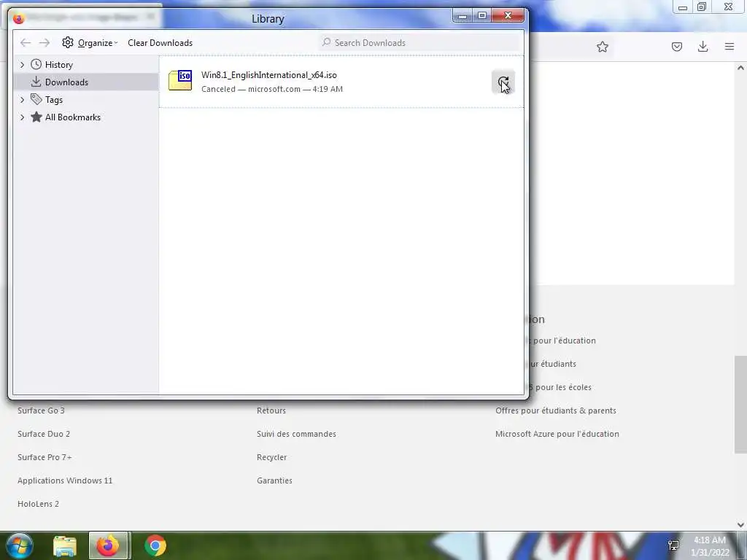Open Microsoft Azure pour l'éducation link
747x560 pixels.
pos(557,434)
